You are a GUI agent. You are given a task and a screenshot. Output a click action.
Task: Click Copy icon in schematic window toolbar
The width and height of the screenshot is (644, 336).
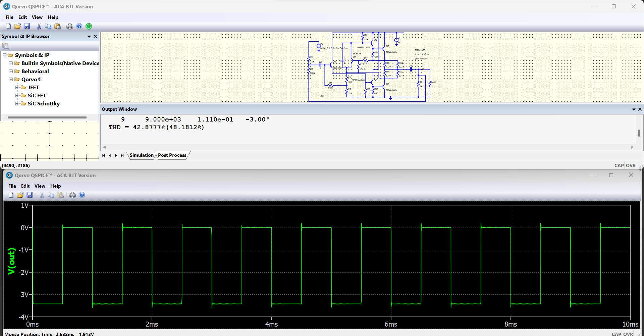coord(48,26)
